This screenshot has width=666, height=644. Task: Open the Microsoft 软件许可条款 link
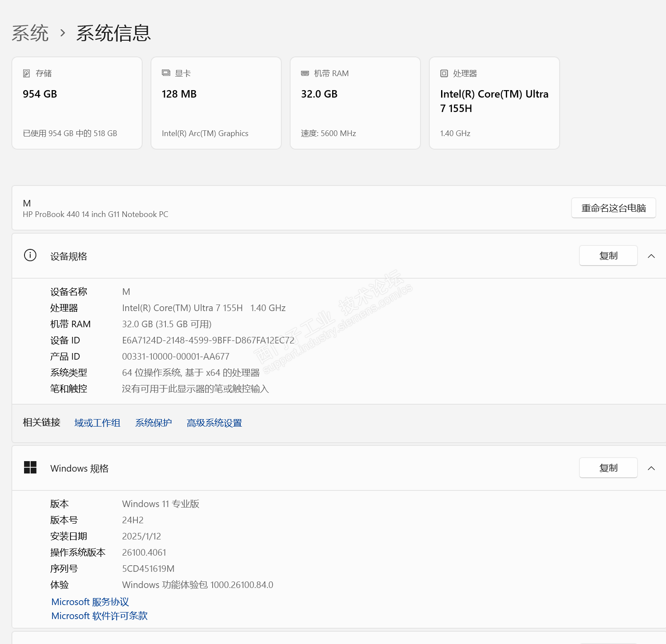coord(99,616)
